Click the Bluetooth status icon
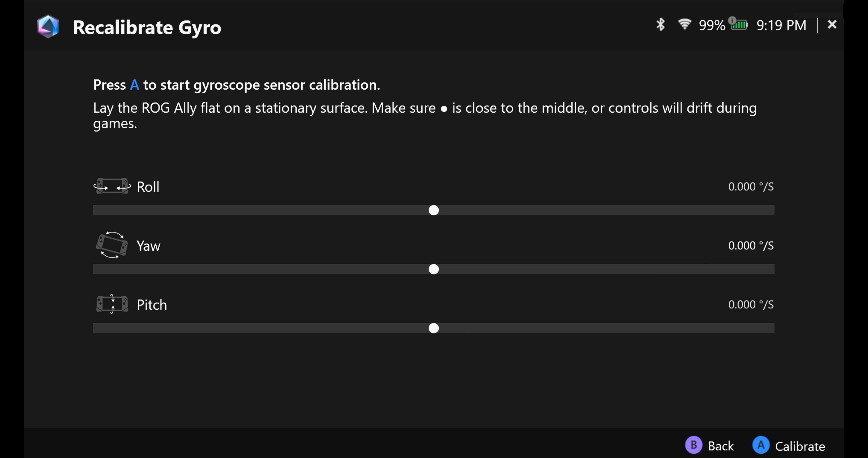The width and height of the screenshot is (868, 458). click(x=660, y=25)
